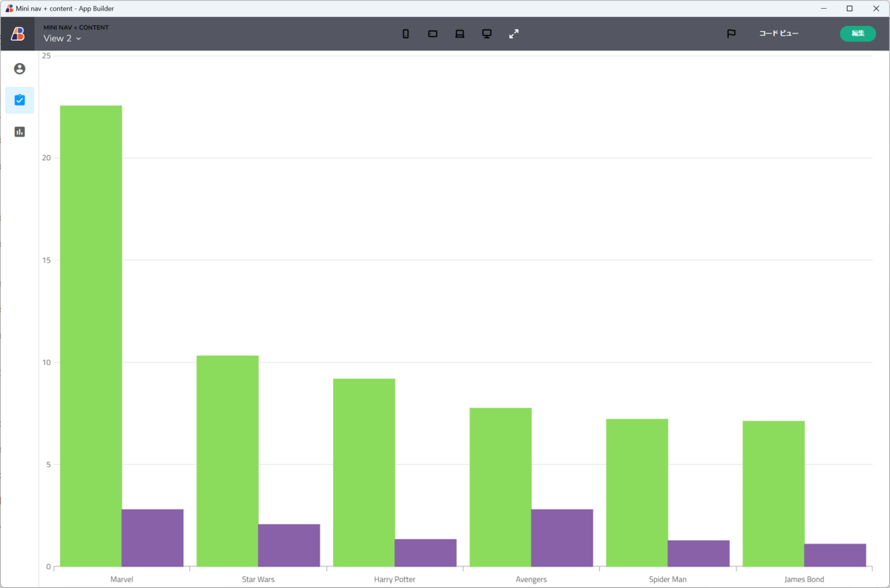Click the James Bond axis label
The image size is (890, 588).
[x=804, y=579]
